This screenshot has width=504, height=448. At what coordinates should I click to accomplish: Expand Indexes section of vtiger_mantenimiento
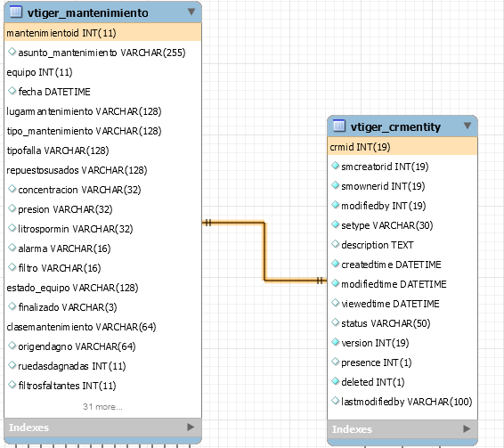point(191,428)
